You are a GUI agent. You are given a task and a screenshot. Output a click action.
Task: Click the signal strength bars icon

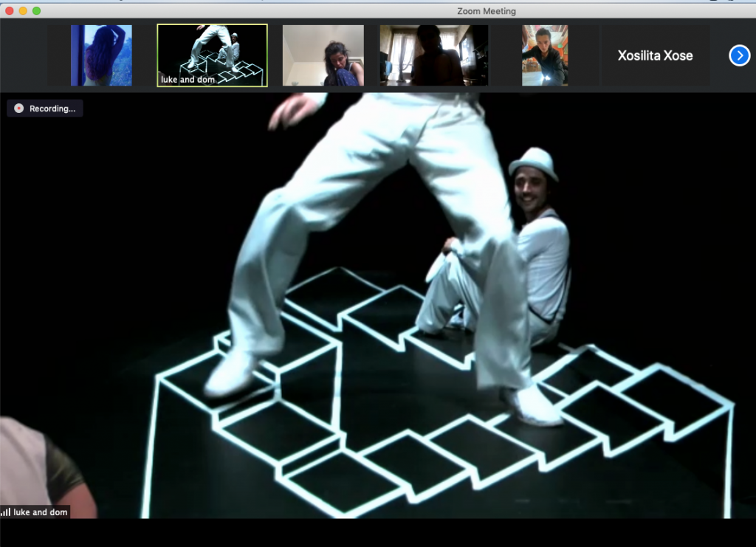click(6, 512)
